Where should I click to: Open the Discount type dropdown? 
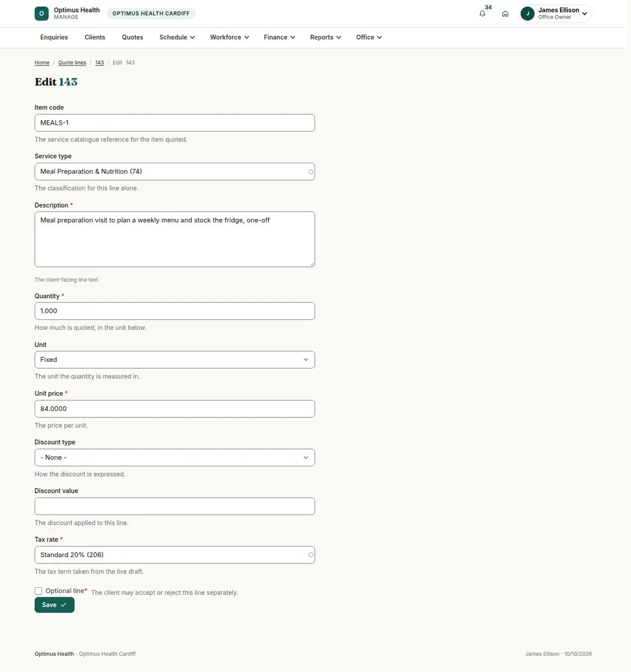point(175,457)
